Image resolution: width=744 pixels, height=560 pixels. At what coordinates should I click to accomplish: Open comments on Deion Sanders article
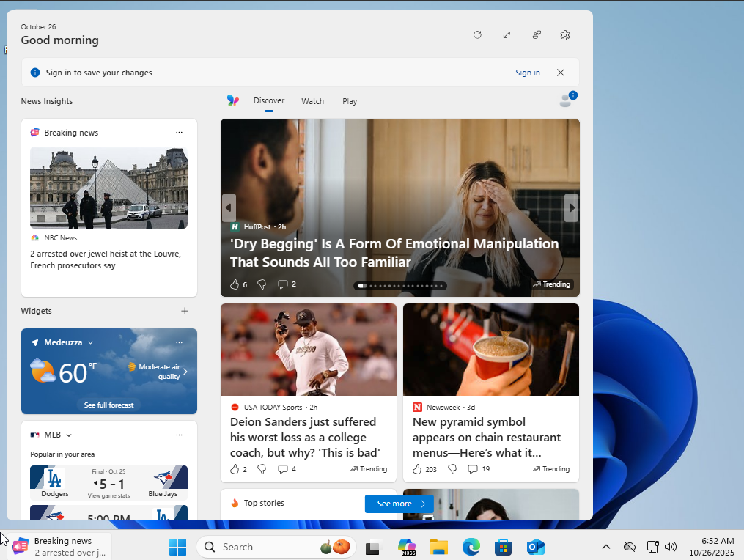coord(283,469)
